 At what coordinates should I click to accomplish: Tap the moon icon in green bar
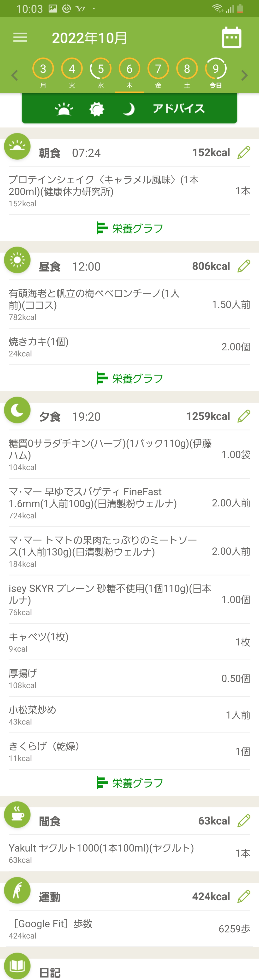[129, 109]
